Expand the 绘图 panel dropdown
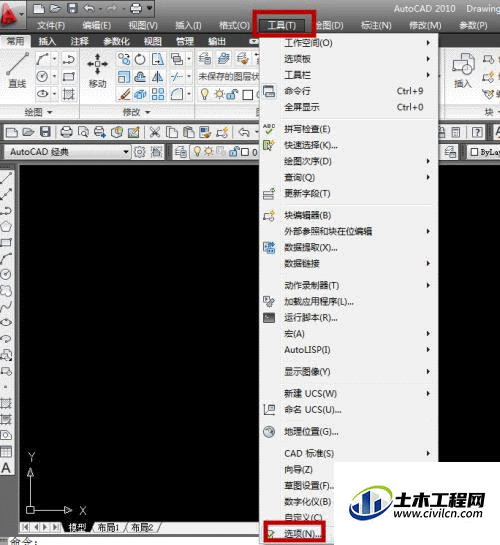The image size is (500, 545). (38, 112)
